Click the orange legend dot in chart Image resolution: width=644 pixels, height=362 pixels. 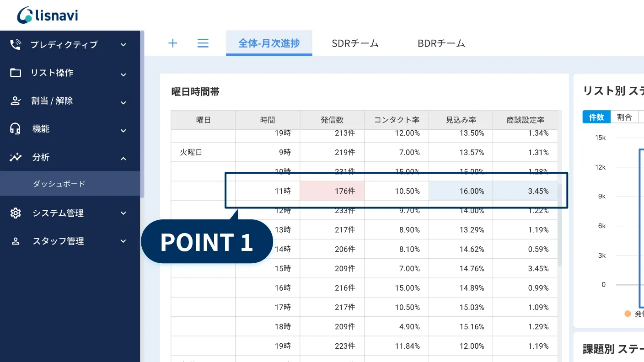coord(628,314)
